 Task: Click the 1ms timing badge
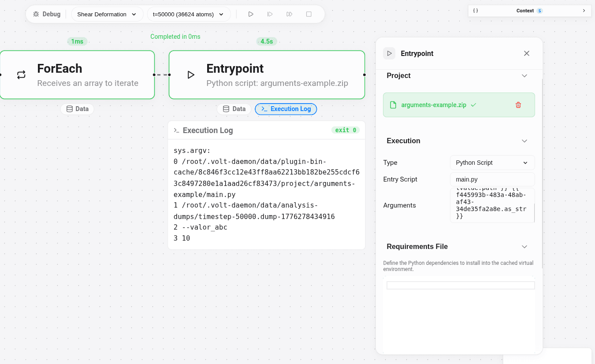(x=77, y=41)
